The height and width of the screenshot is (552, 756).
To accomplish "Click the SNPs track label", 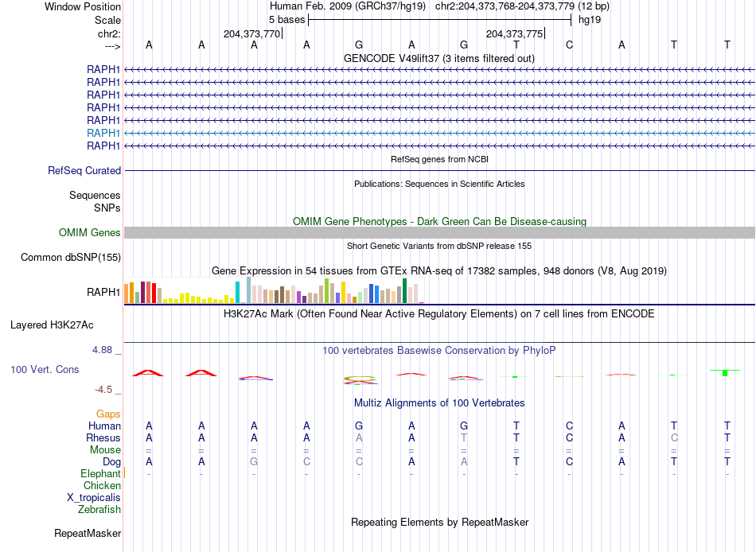I will 107,208.
